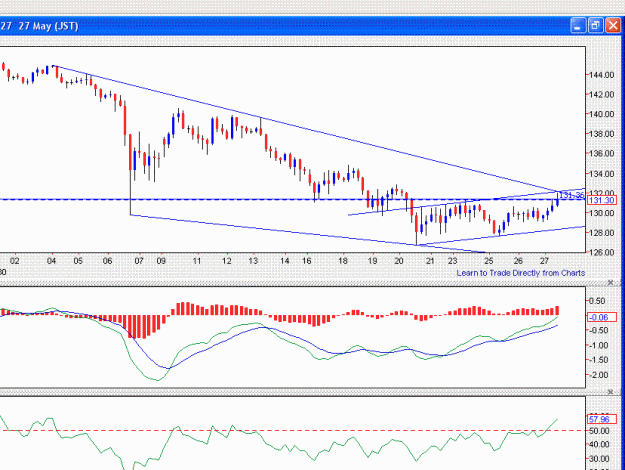Click the 0.50 MACD axis label

[x=597, y=301]
